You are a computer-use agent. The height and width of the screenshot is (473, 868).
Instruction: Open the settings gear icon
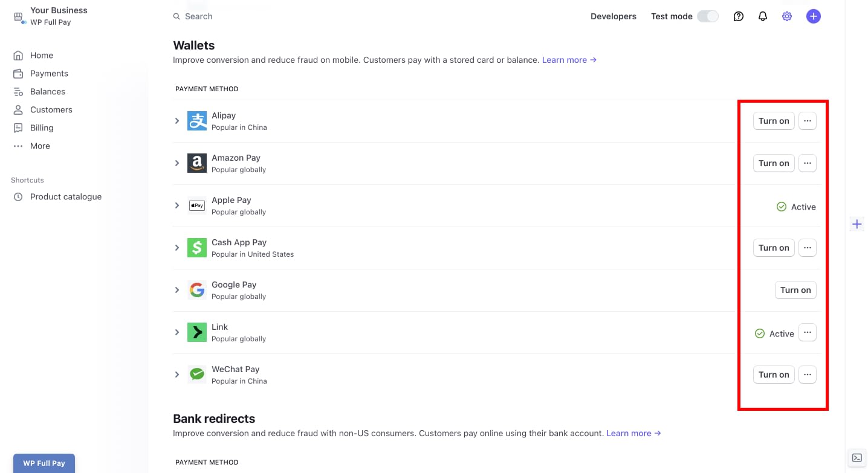(786, 16)
